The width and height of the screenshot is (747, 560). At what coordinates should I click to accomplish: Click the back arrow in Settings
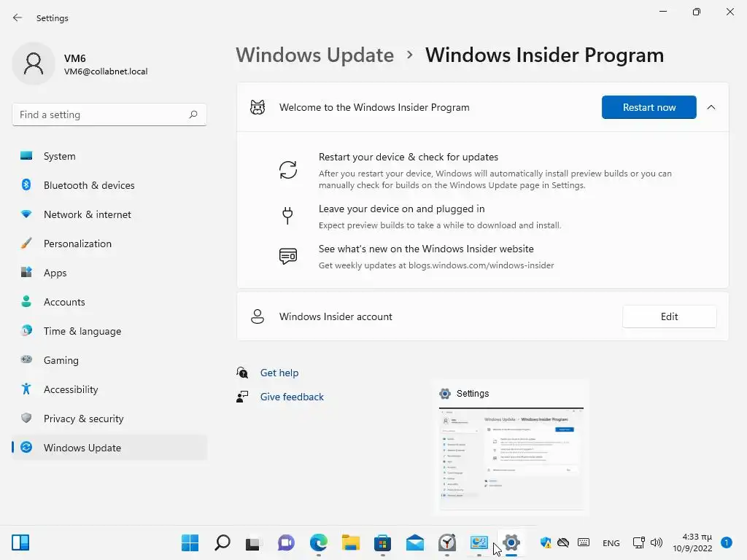18,17
